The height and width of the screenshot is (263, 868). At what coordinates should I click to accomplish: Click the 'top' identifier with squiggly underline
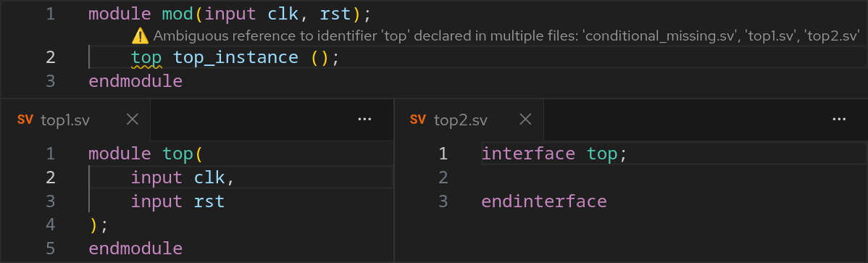point(146,57)
